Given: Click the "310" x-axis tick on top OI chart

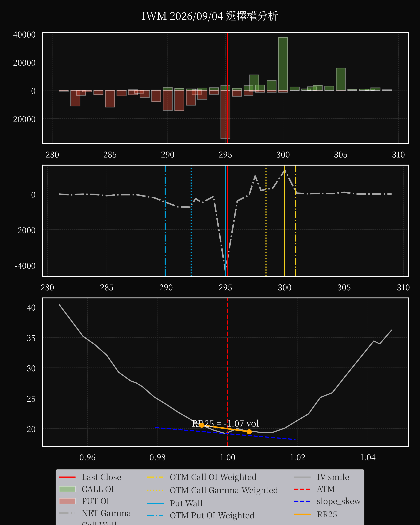Looking at the screenshot, I should (398, 155).
